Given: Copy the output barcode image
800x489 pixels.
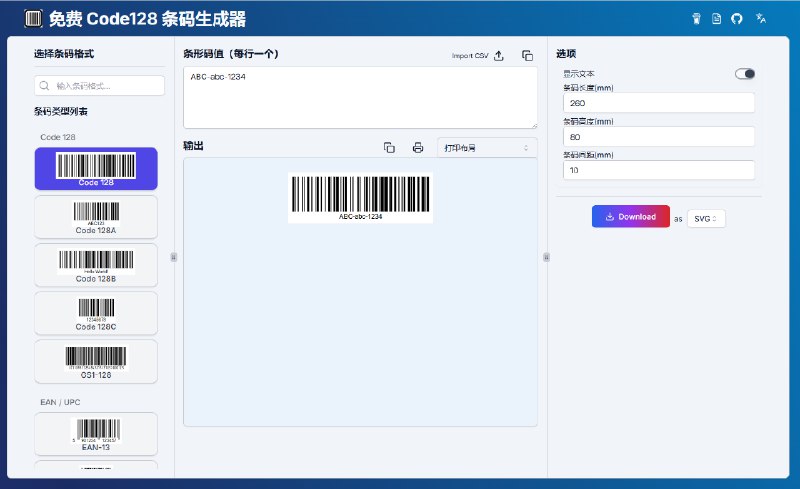Looking at the screenshot, I should (x=389, y=148).
